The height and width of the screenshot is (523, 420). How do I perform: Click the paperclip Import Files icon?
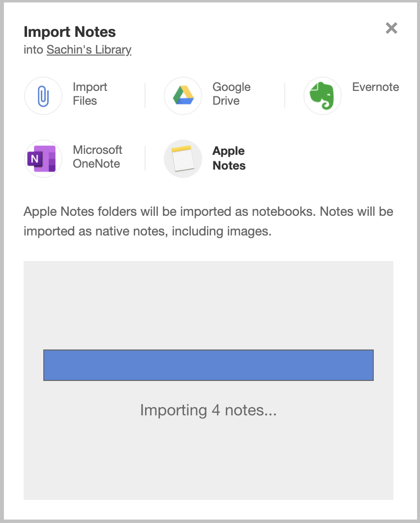43,96
